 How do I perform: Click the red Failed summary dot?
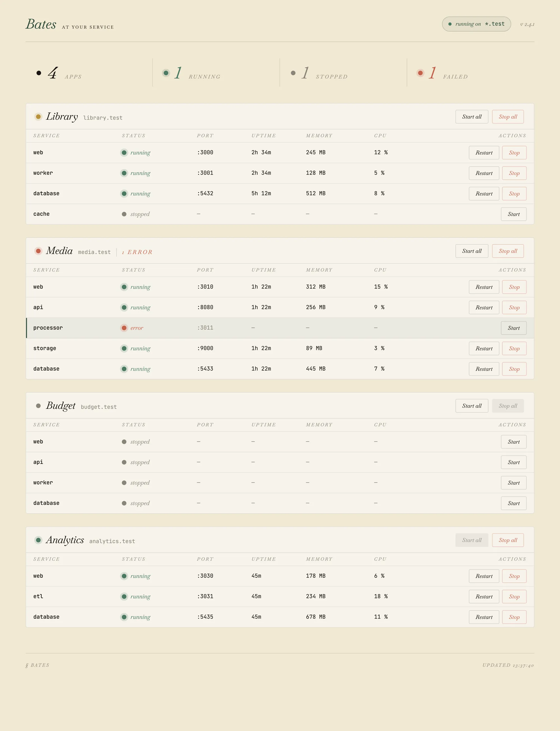tap(420, 73)
